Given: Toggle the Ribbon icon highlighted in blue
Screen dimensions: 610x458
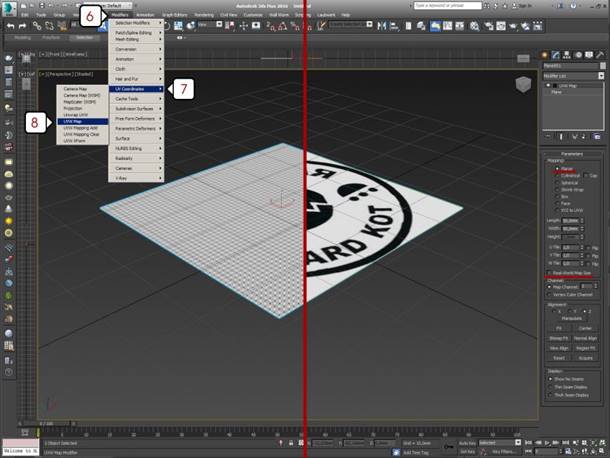Looking at the screenshot, I should (435, 26).
